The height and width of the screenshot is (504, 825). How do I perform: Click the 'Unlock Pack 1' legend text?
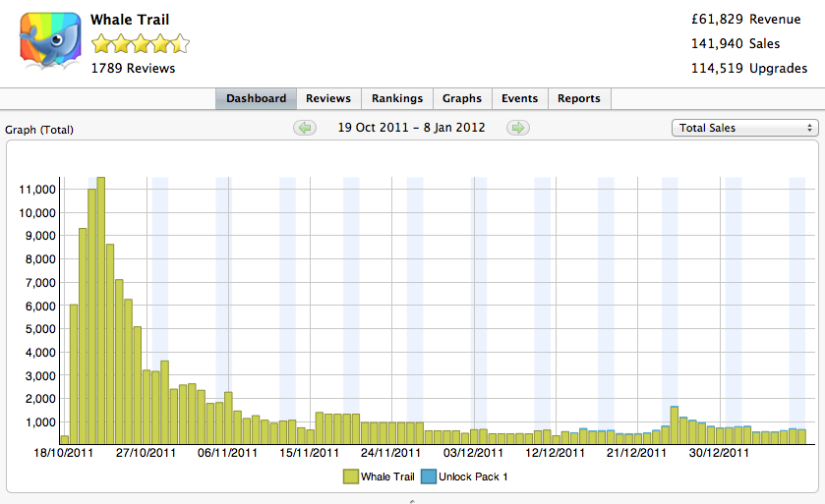(x=473, y=476)
